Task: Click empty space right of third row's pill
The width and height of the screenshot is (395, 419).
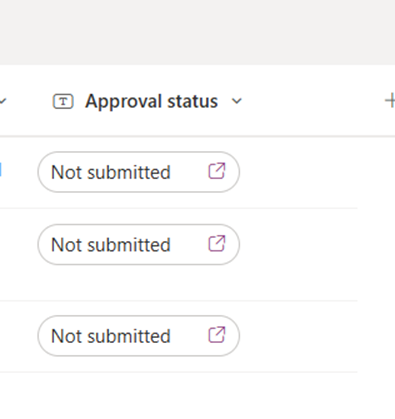Action: (x=298, y=336)
